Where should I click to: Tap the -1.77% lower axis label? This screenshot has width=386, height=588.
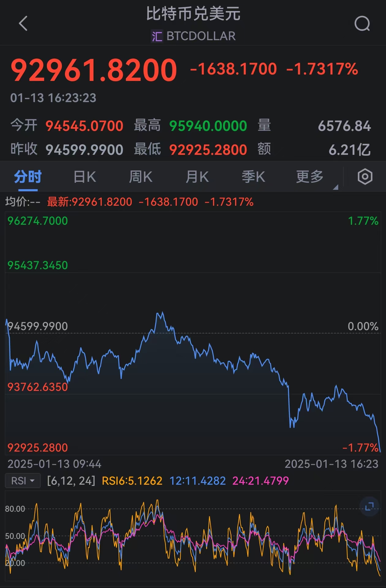click(361, 448)
